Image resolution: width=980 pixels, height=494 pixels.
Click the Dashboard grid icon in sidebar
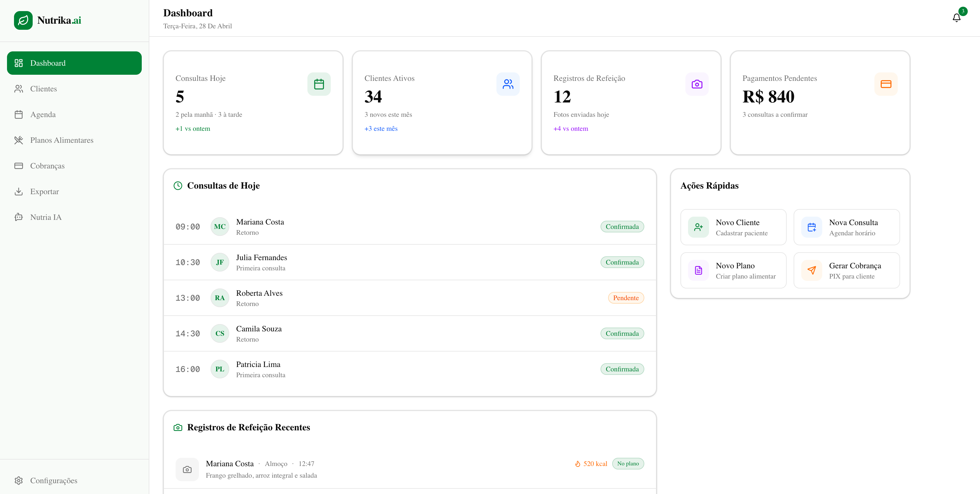coord(19,63)
